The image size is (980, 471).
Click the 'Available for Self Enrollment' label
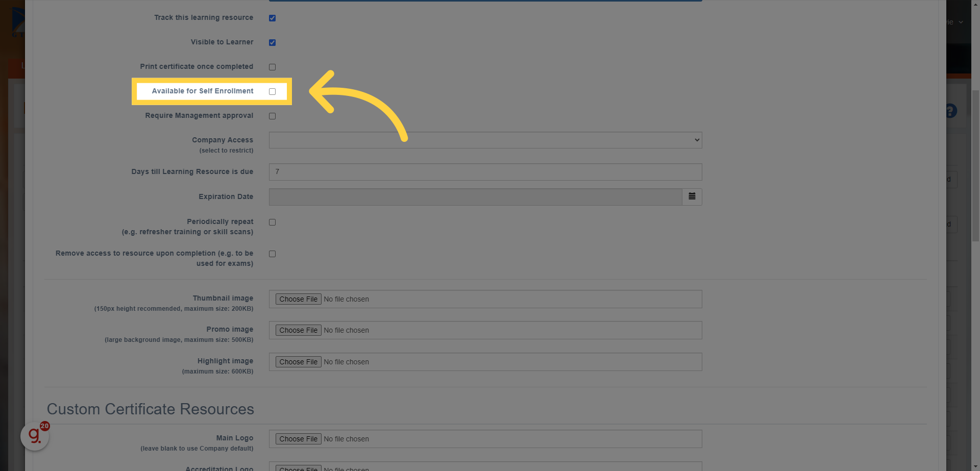203,91
